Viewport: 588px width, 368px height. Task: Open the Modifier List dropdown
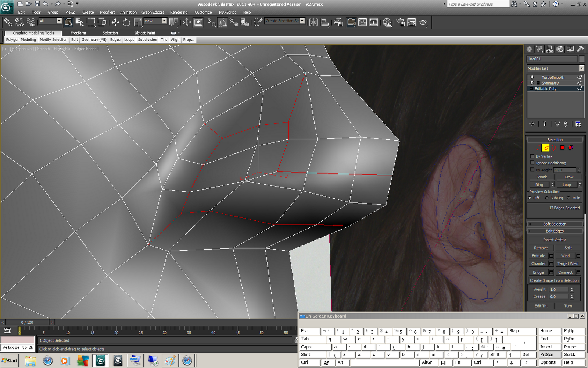pos(582,68)
